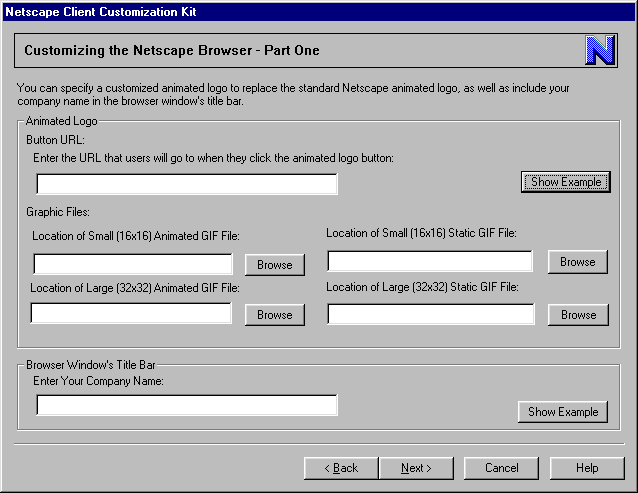Open Help for this wizard page
The height and width of the screenshot is (493, 638).
[x=587, y=468]
